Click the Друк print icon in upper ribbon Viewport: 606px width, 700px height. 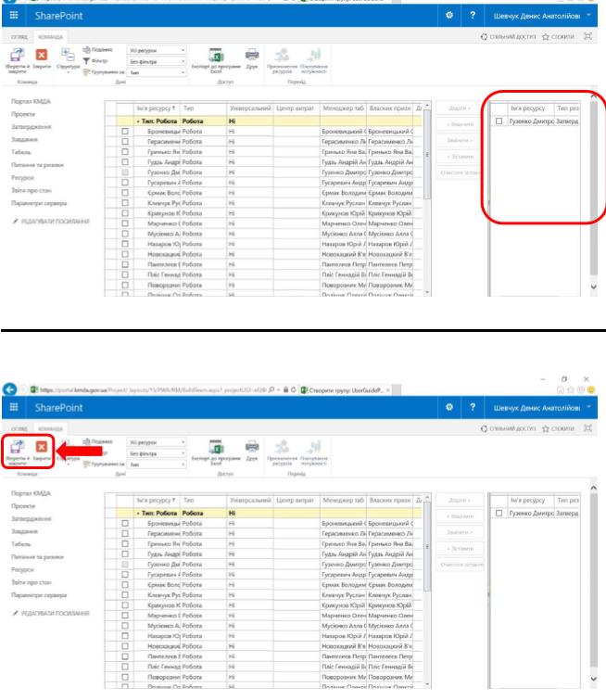click(252, 57)
